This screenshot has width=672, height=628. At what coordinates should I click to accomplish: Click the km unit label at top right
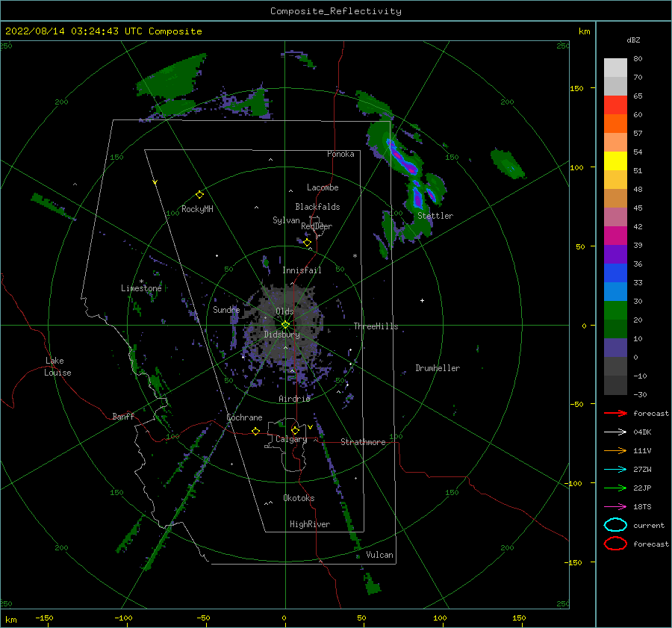point(584,31)
